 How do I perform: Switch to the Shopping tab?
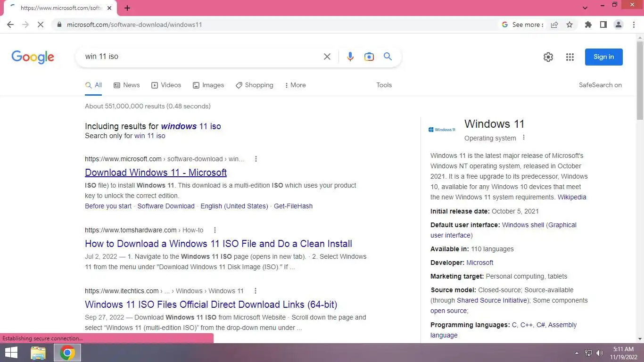[255, 85]
